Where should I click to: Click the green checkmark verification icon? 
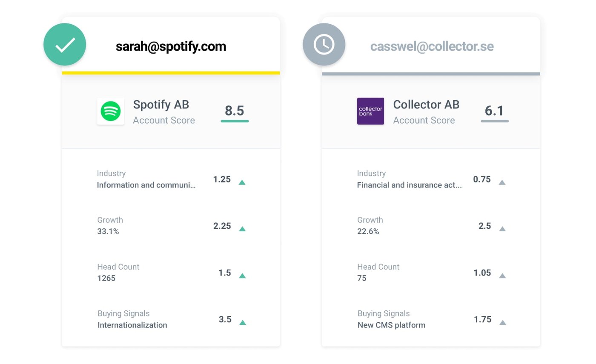point(64,44)
